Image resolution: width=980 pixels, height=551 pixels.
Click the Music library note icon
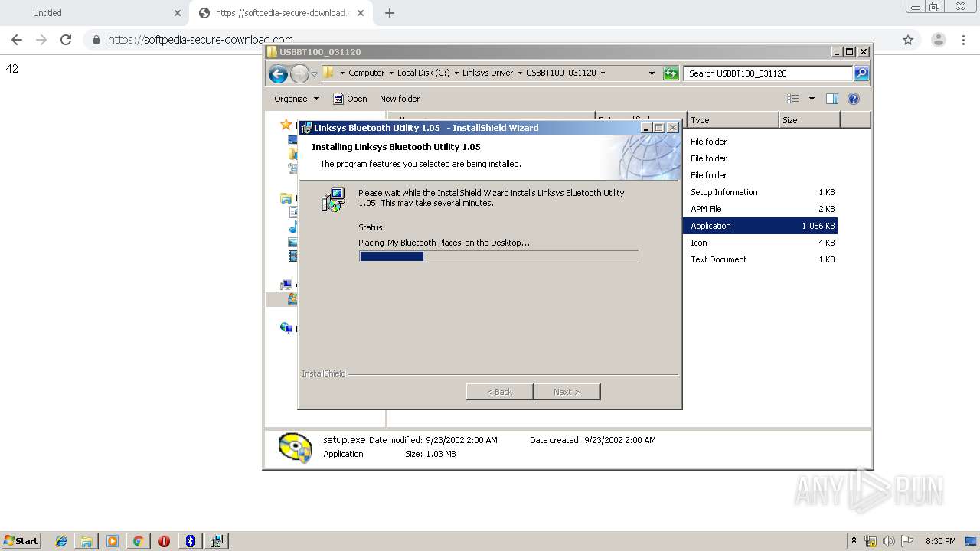(293, 227)
